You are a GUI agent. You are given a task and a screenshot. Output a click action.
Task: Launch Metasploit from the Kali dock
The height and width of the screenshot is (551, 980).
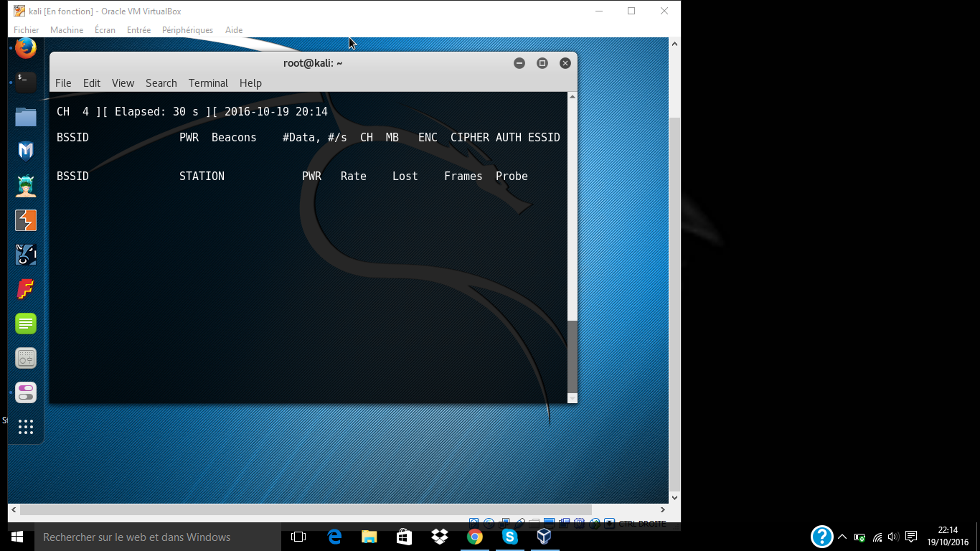pos(26,151)
